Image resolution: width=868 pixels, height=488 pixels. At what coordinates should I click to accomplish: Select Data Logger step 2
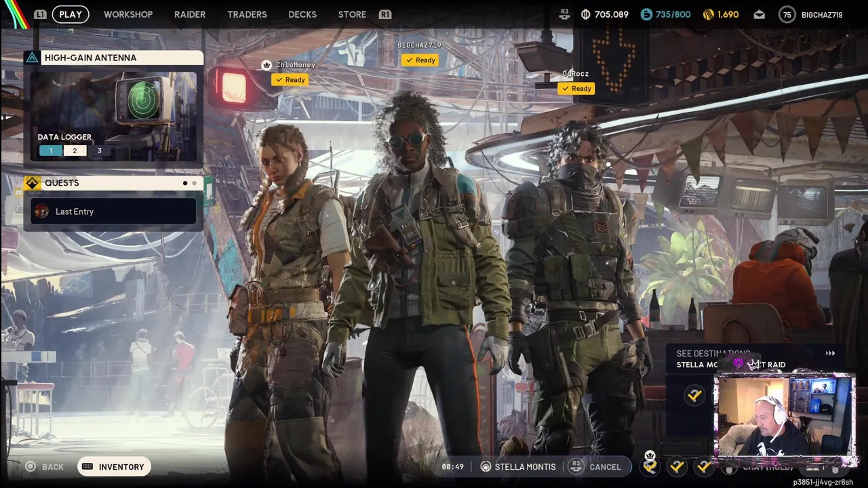pyautogui.click(x=75, y=150)
